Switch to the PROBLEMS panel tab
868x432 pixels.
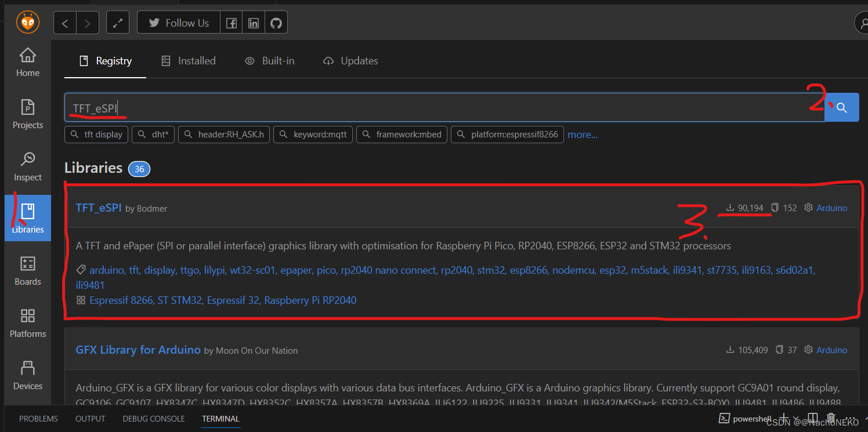click(x=38, y=419)
